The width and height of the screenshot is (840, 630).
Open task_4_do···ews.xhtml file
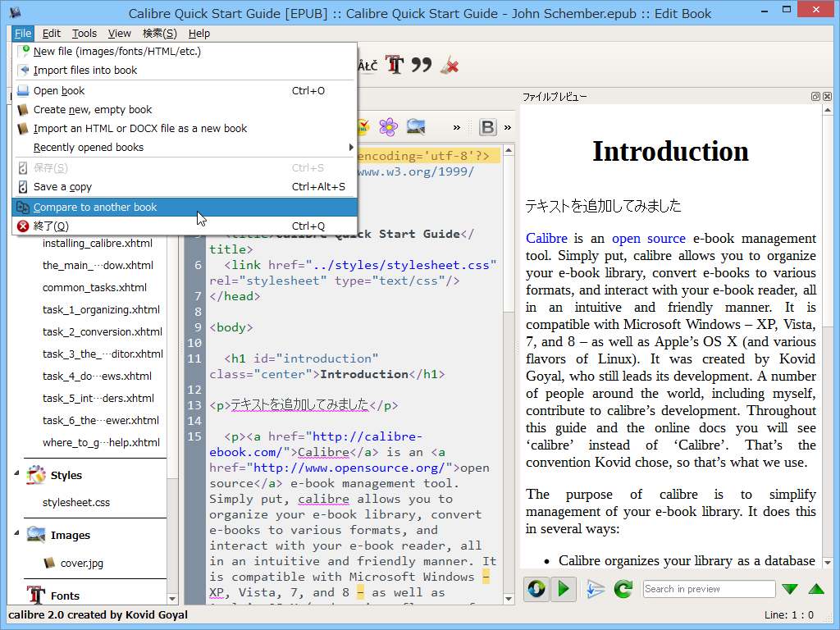point(97,376)
